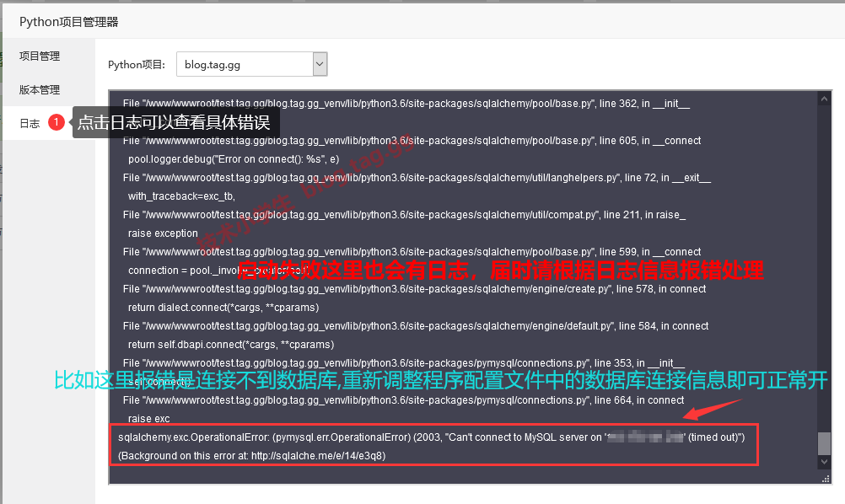Click the Python项目 field label
Image resolution: width=845 pixels, height=504 pixels.
(137, 65)
